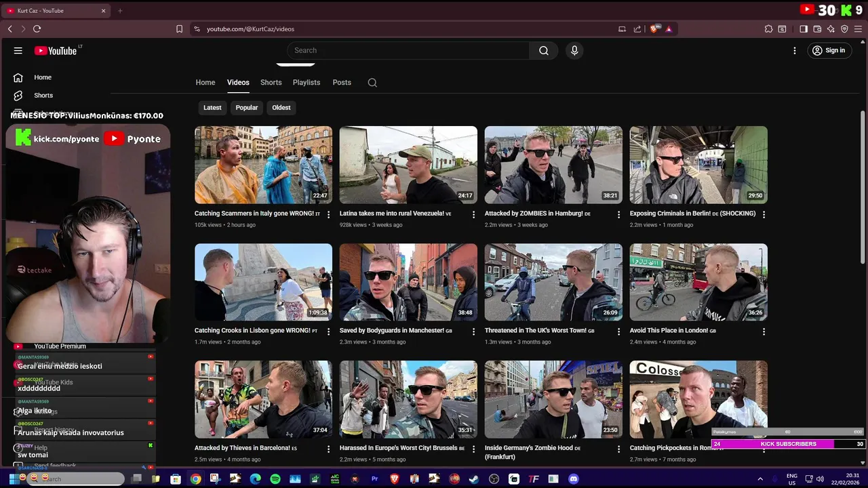Open the Brave Wallet icon

pos(817,29)
